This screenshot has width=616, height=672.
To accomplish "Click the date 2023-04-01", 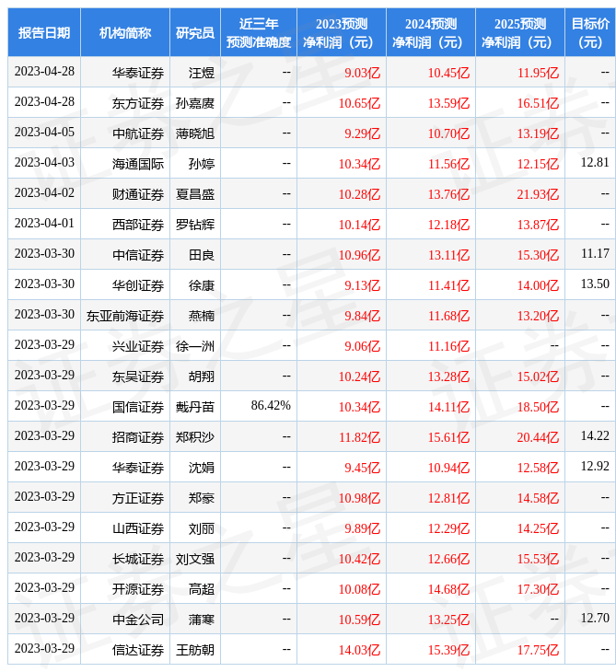I will click(44, 224).
